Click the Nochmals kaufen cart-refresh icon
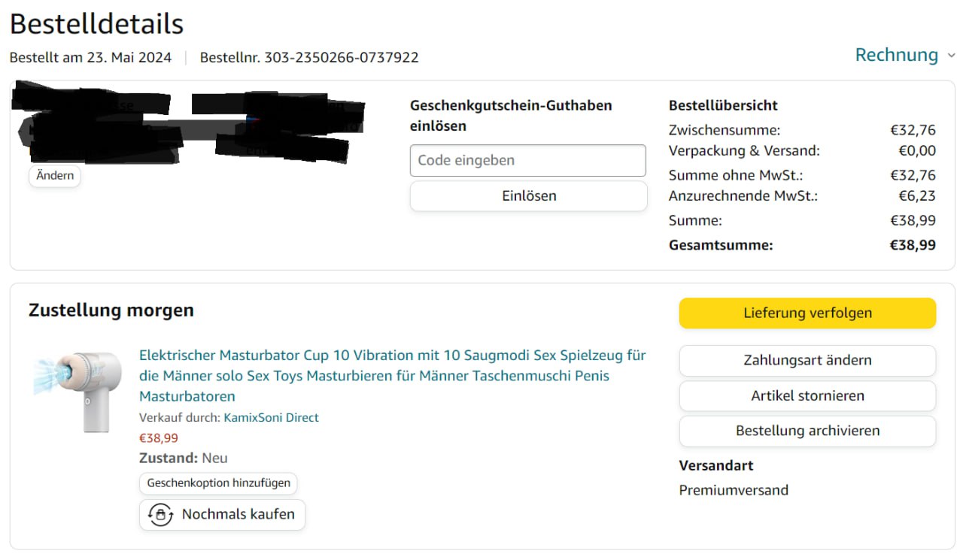 point(160,515)
